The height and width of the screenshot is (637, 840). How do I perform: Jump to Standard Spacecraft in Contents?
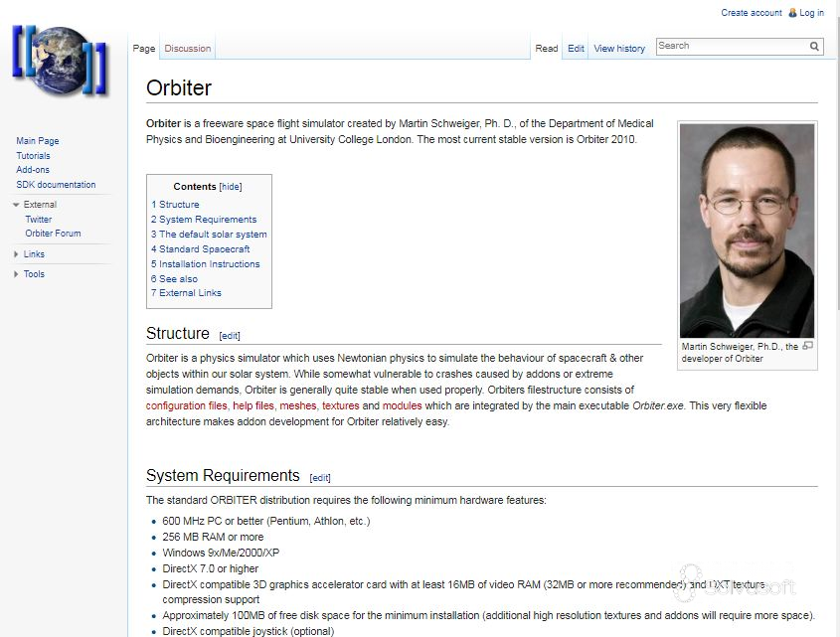coord(201,249)
